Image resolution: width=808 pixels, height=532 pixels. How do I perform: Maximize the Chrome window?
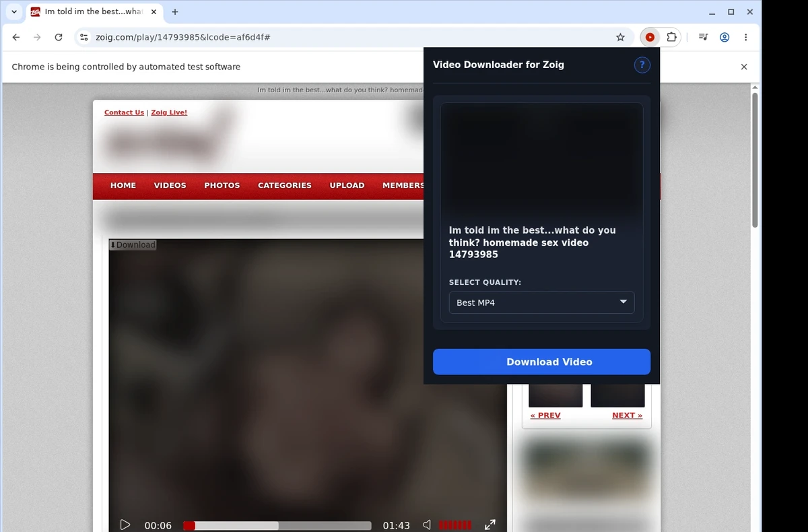point(731,12)
